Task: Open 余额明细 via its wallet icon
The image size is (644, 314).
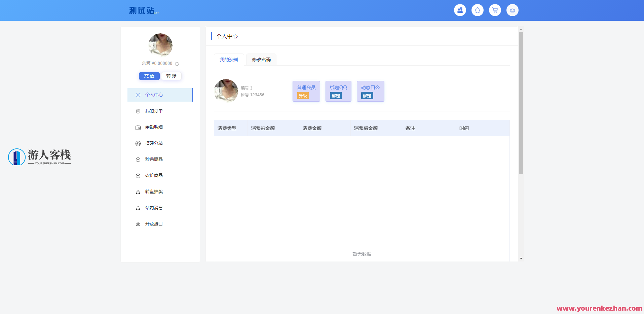Action: (x=138, y=127)
